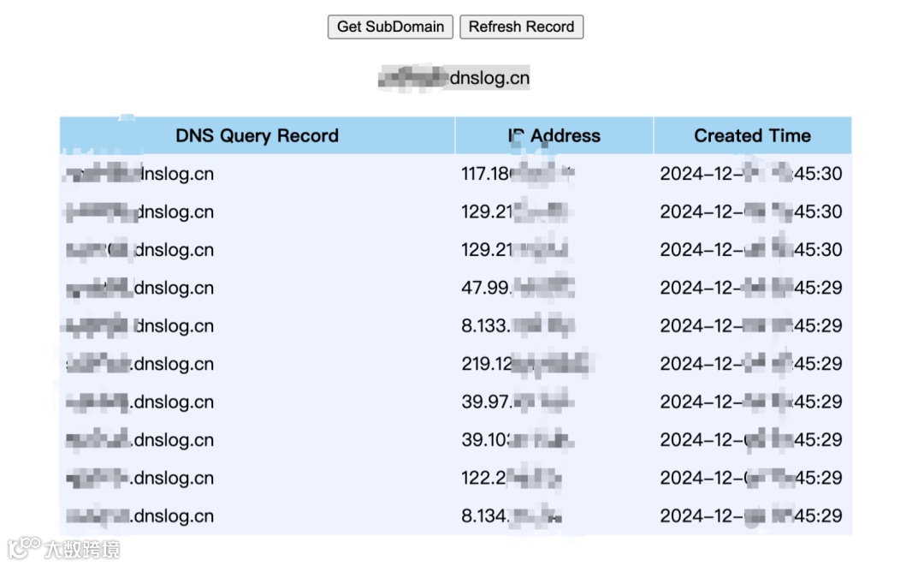Click the query record in the 47.99 row

click(x=139, y=288)
